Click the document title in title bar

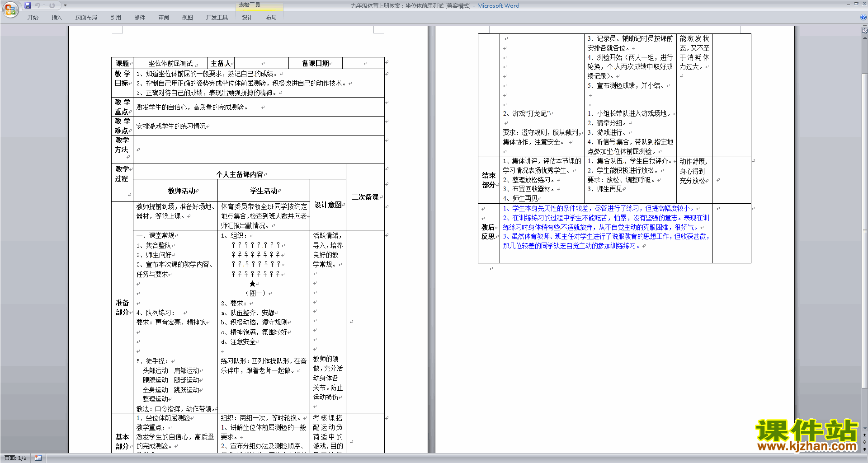pos(435,5)
